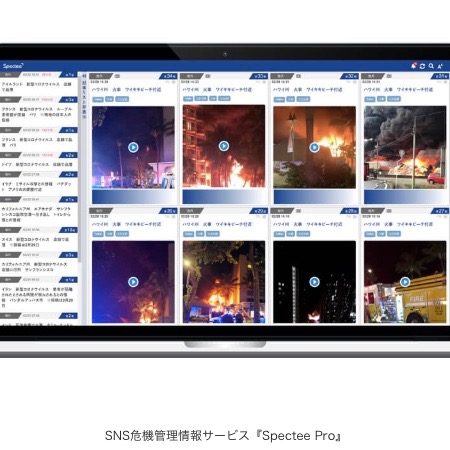Viewport: 450px width, 450px height.
Task: Open the night street palm tree thumbnail
Action: [133, 147]
